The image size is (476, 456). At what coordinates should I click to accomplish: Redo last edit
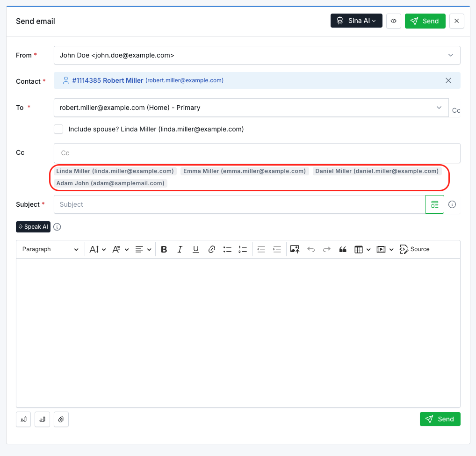point(327,249)
